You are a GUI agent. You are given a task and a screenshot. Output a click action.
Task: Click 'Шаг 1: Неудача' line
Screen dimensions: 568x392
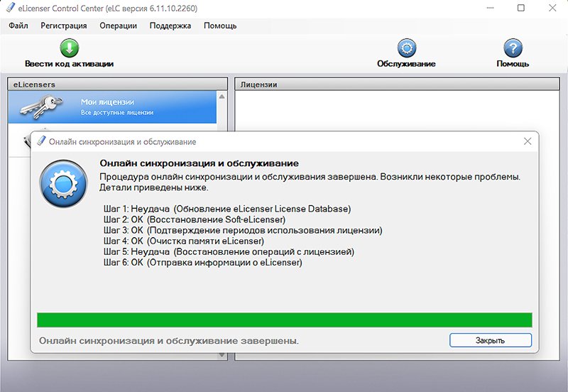point(227,209)
